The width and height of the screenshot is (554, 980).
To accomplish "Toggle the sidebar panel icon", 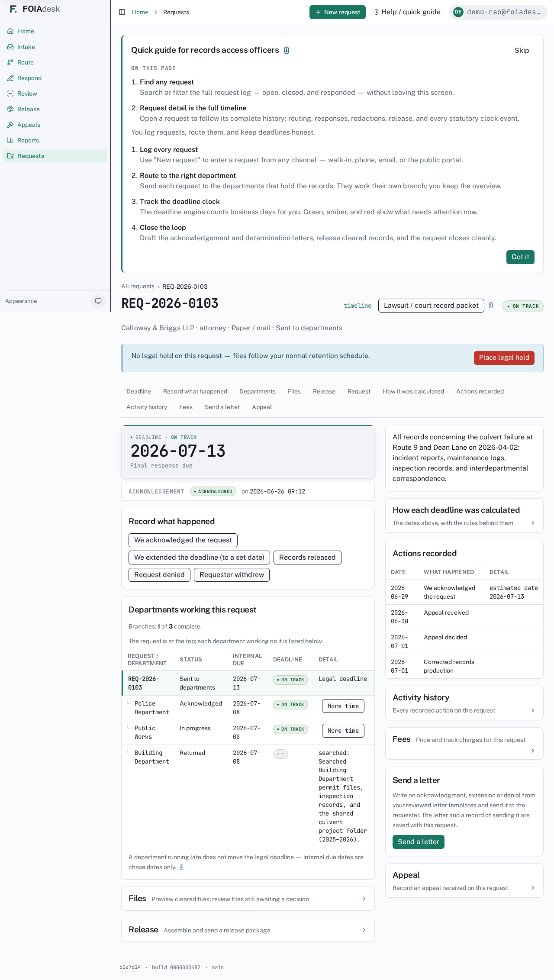I will click(122, 12).
